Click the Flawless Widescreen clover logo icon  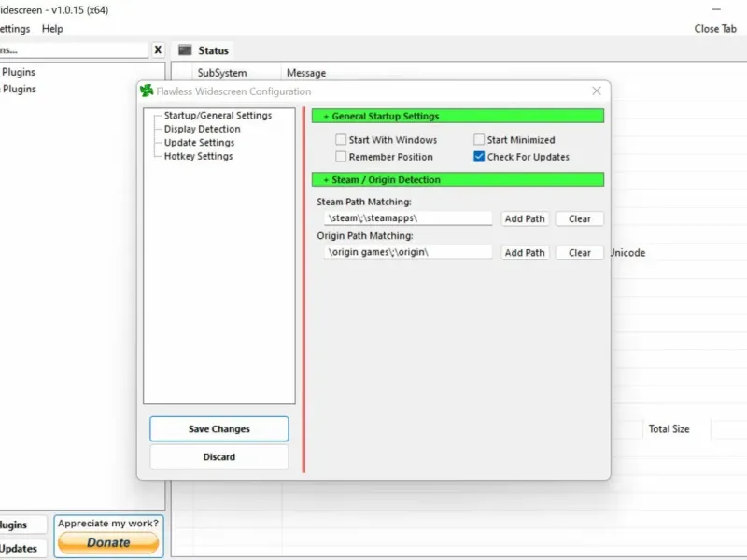click(147, 91)
